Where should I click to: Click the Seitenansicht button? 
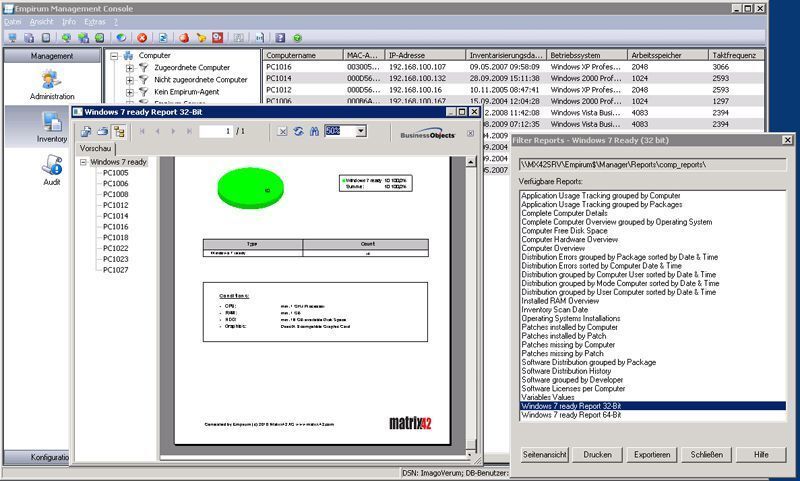544,454
